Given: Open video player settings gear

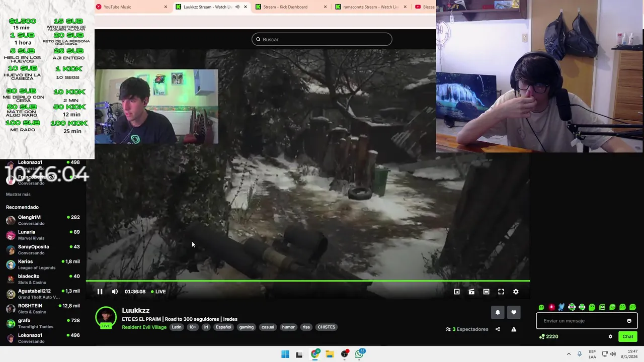Looking at the screenshot, I should (516, 292).
